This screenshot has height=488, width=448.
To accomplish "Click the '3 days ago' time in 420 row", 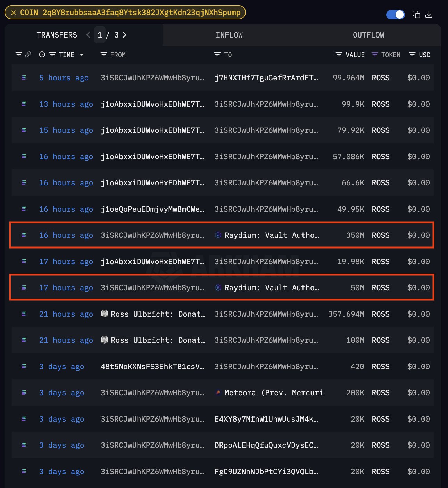I will point(61,367).
